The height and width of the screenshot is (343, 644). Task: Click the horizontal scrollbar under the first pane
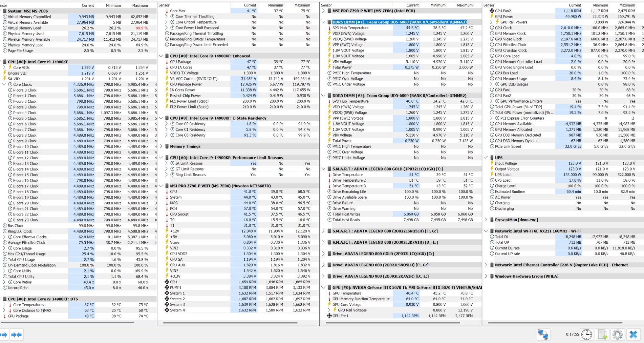78,323
